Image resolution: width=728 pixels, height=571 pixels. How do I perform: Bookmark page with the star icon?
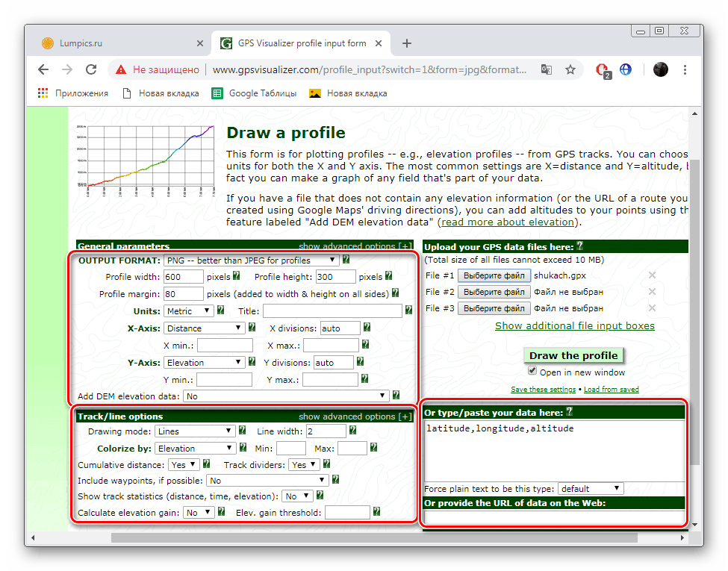pos(570,69)
